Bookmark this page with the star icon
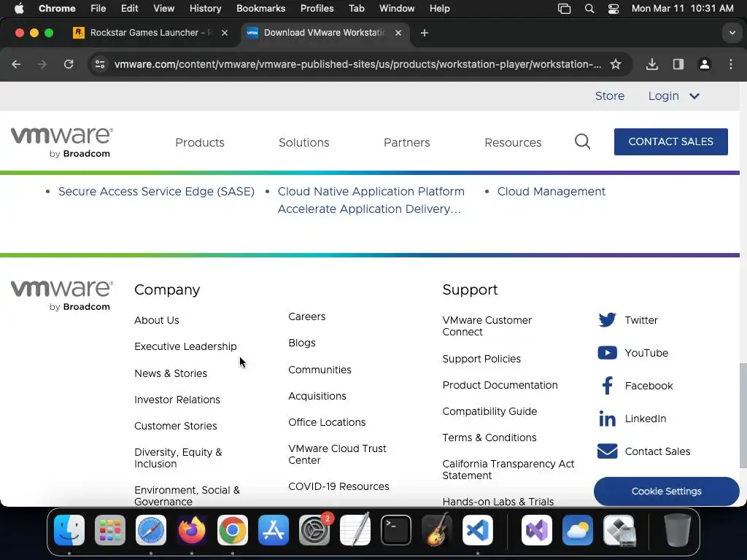 [x=616, y=64]
